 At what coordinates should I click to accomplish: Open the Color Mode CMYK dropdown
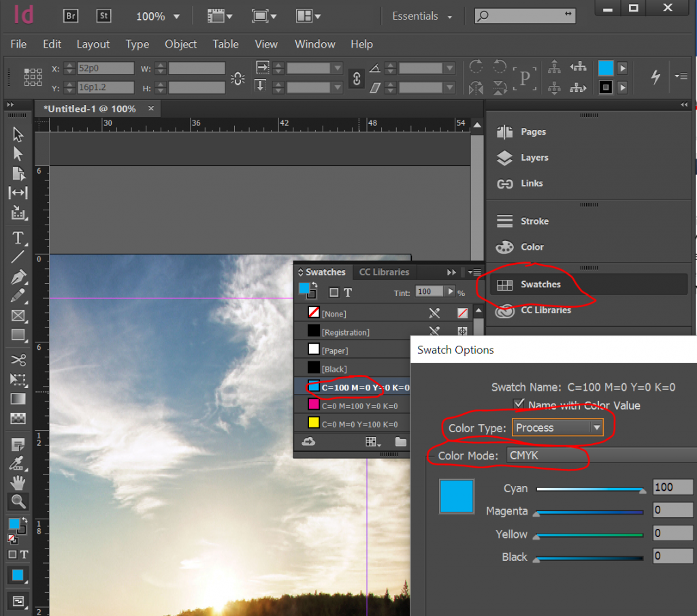[x=602, y=455]
